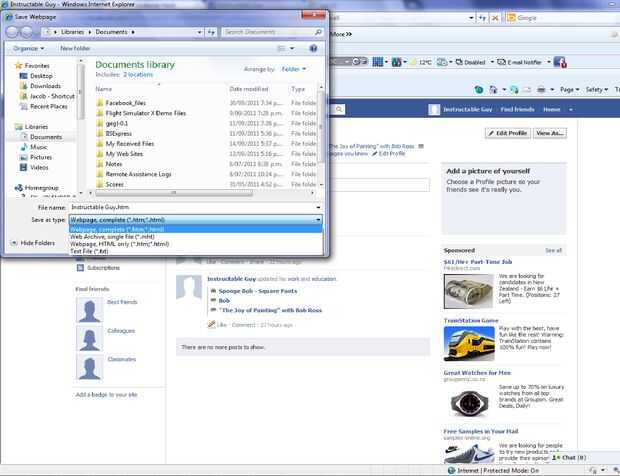This screenshot has width=620, height=476.
Task: Click the Back arrow in Save Webpage dialog
Action: click(x=12, y=32)
